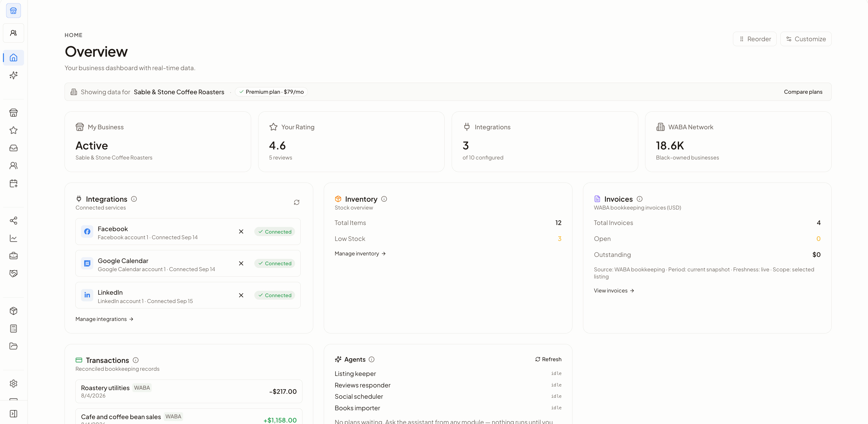Viewport: 868px width, 424px height.
Task: Open the handshake sidebar icon
Action: pos(14,273)
